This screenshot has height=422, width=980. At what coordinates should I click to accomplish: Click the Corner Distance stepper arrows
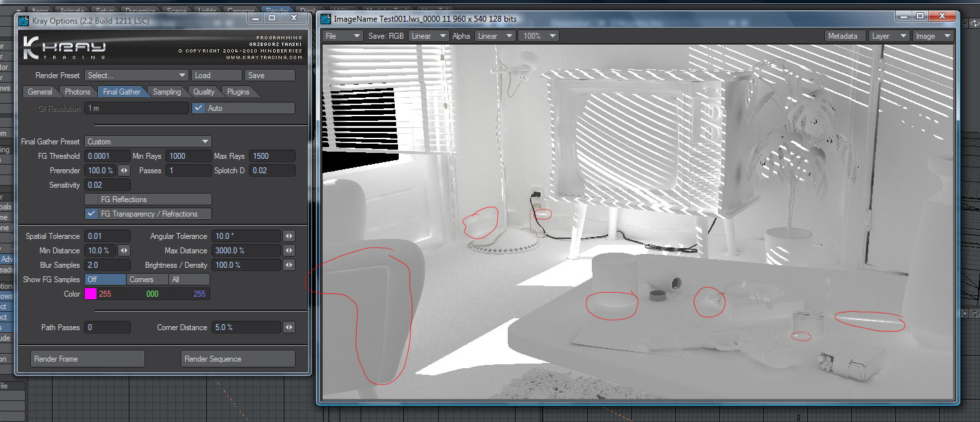(x=288, y=327)
